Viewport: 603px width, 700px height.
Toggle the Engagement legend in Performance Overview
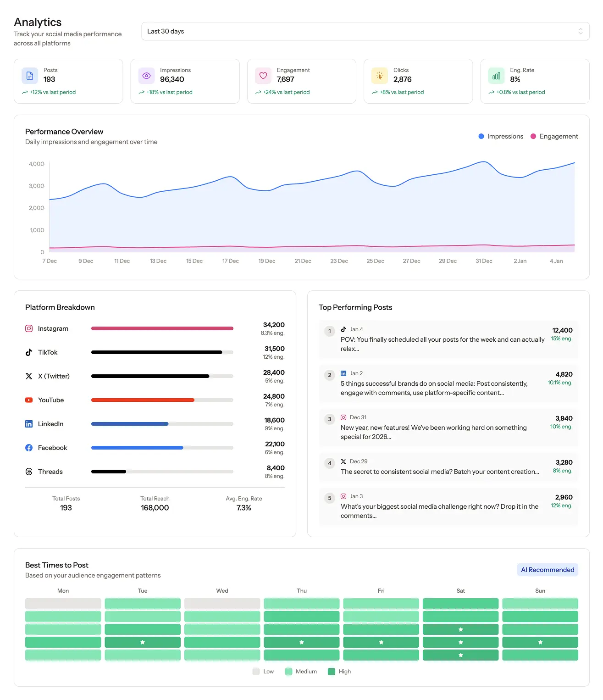click(554, 136)
